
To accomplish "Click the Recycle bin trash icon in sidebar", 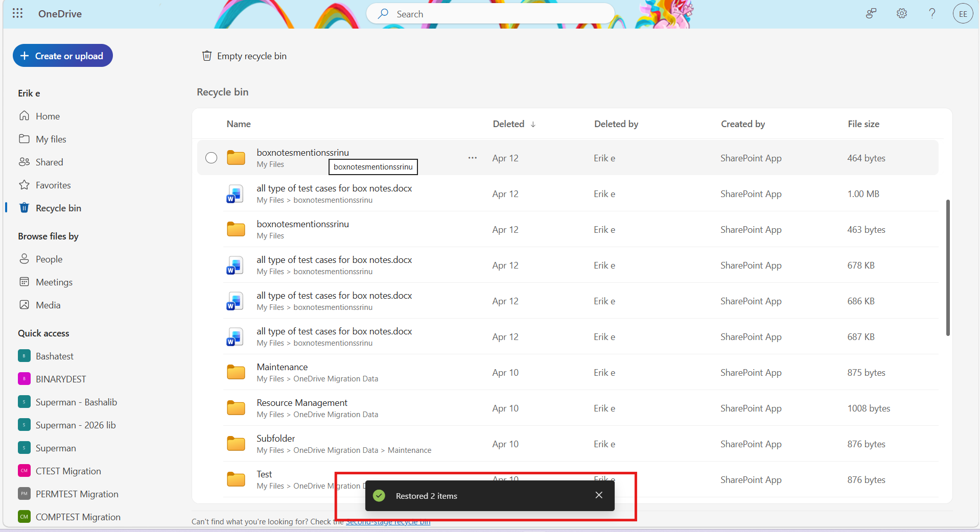I will 24,208.
